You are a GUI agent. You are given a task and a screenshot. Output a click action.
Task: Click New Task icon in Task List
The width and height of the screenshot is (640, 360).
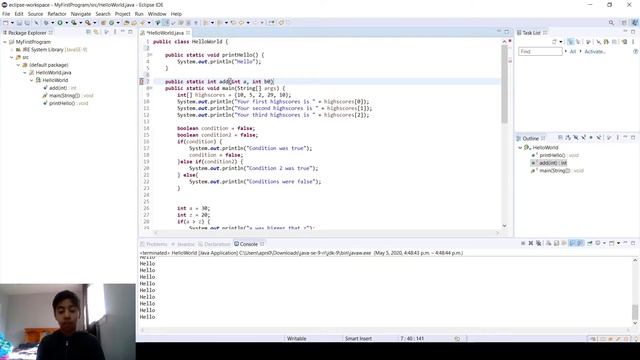point(554,42)
